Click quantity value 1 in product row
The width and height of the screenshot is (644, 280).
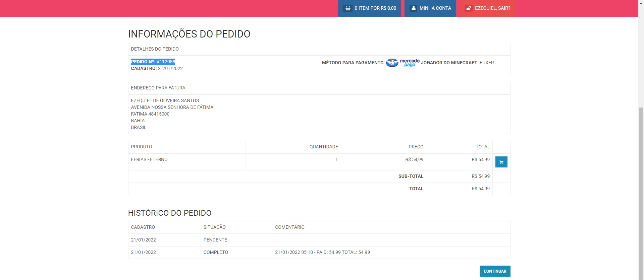click(x=336, y=159)
